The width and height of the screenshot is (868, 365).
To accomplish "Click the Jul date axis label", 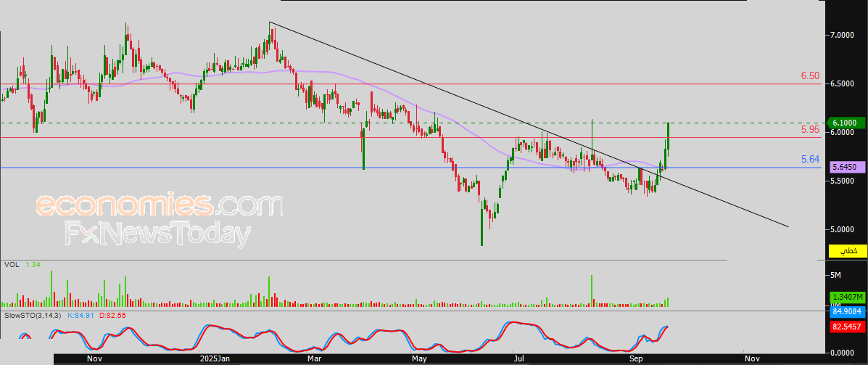I will pyautogui.click(x=519, y=358).
